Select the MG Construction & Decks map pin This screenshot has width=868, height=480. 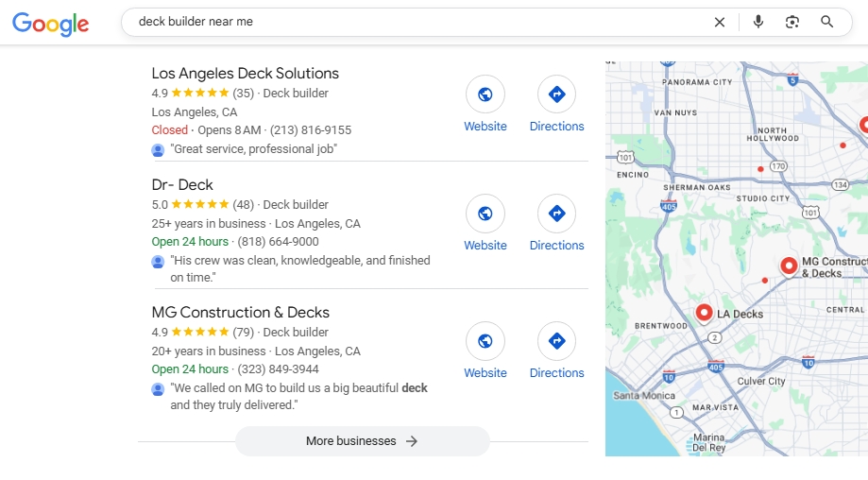coord(789,266)
